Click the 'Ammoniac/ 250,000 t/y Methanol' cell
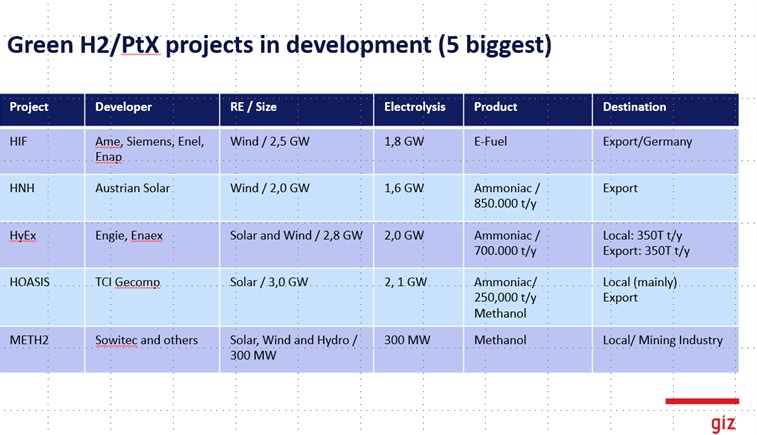The height and width of the screenshot is (435, 757). 528,297
